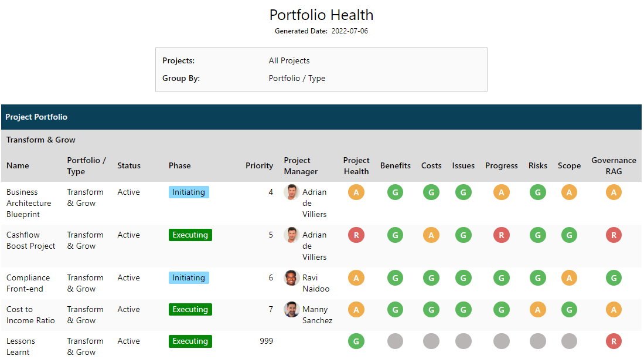This screenshot has width=644, height=359.
Task: Click the gray Issues indicator on Lessons Learnt row
Action: [x=463, y=341]
